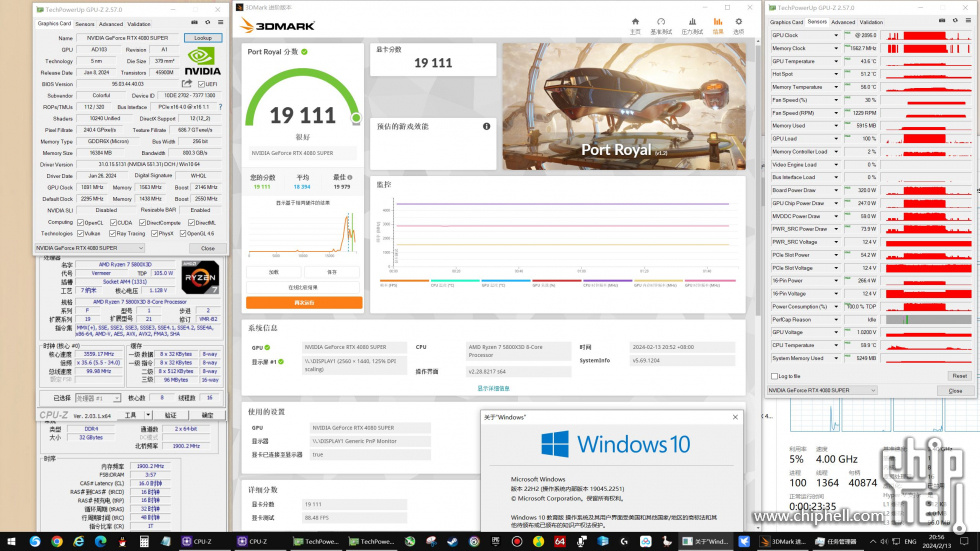980x551 pixels.
Task: Open Internet Explorer from the taskbar
Action: coord(79,542)
